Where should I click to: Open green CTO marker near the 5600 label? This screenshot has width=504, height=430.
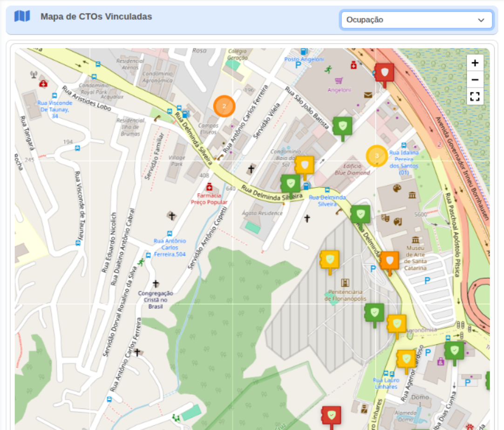pos(360,215)
